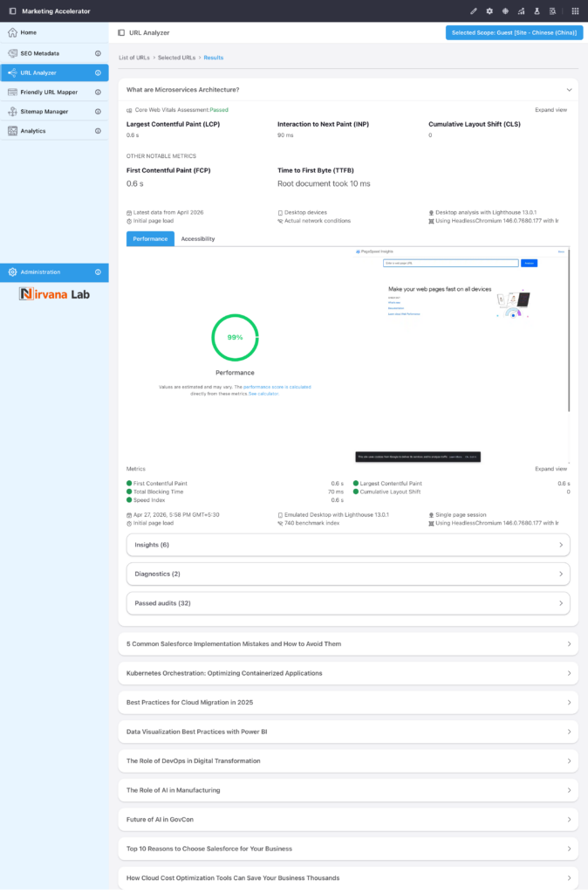This screenshot has width=588, height=894.
Task: Click Interaction to Next Paint (INP) heading
Action: (x=323, y=124)
